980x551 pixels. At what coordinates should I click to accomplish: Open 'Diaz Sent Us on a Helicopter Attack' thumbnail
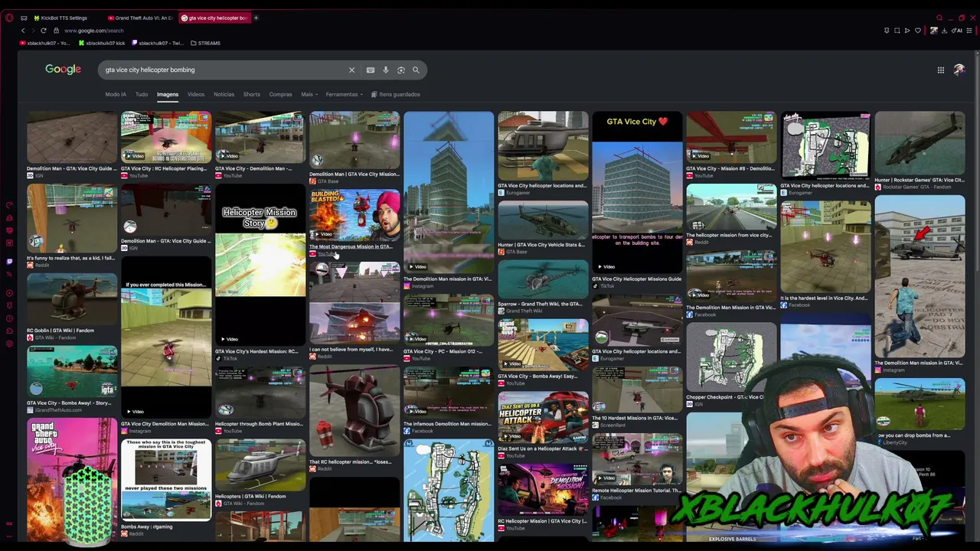[543, 417]
